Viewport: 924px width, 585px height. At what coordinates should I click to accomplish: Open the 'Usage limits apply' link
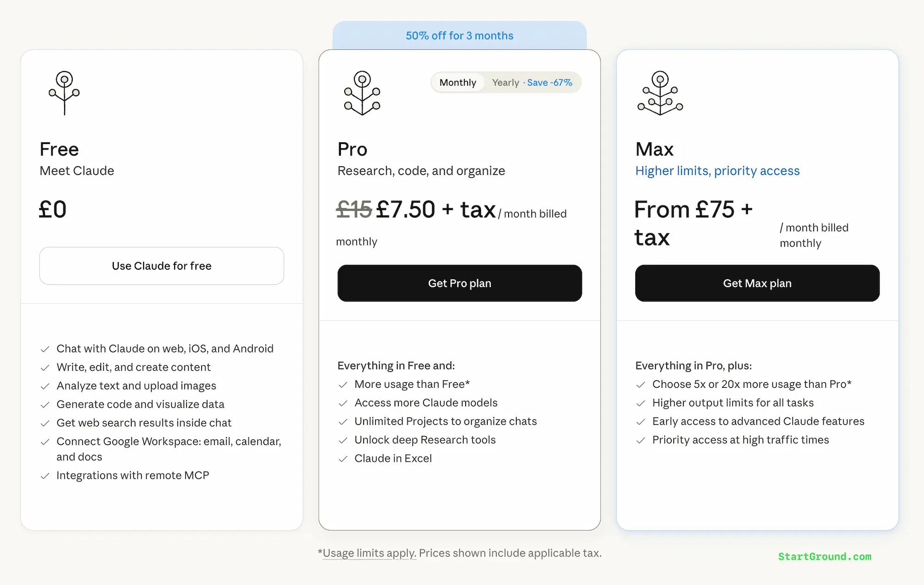coord(368,553)
